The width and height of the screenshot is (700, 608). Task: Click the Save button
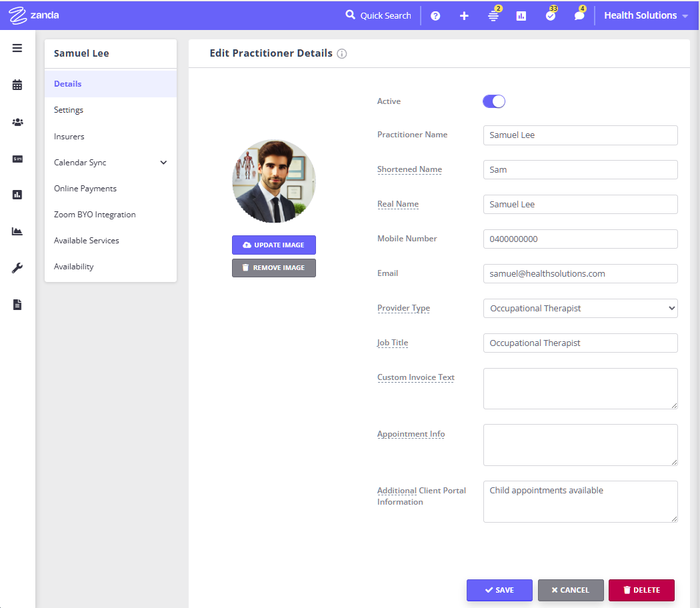[x=499, y=590]
